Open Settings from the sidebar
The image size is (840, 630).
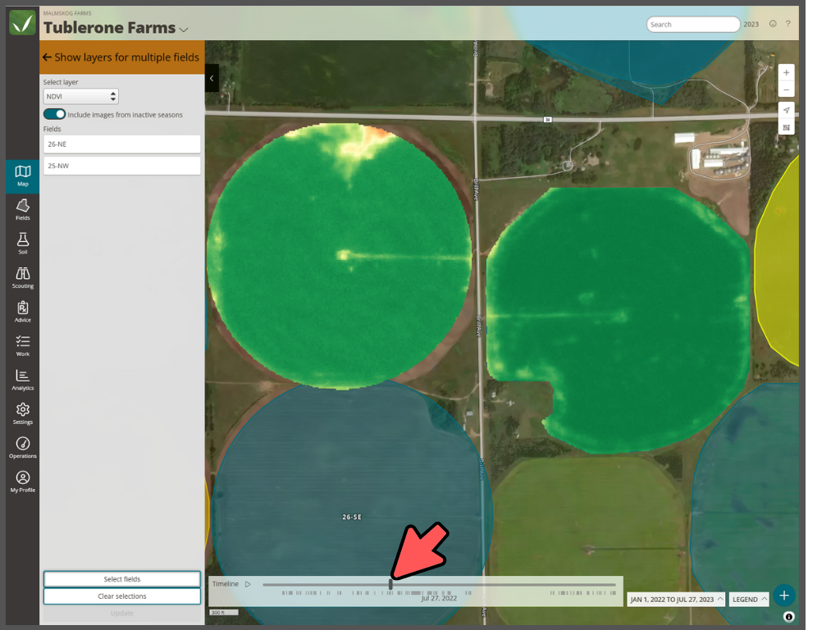(x=22, y=413)
